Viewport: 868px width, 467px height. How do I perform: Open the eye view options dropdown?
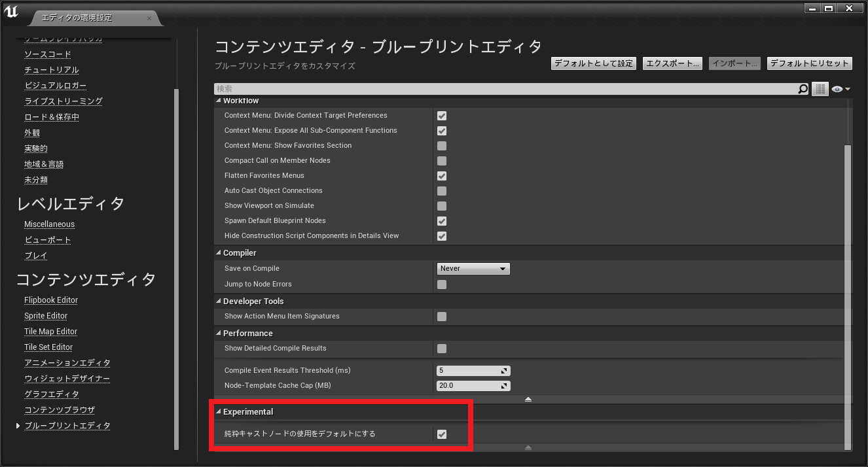click(841, 89)
